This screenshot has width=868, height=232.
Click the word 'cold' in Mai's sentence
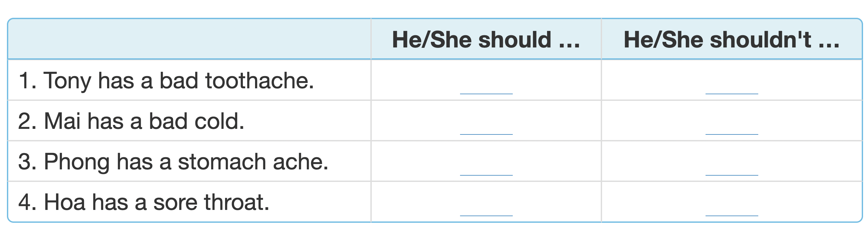tap(219, 121)
